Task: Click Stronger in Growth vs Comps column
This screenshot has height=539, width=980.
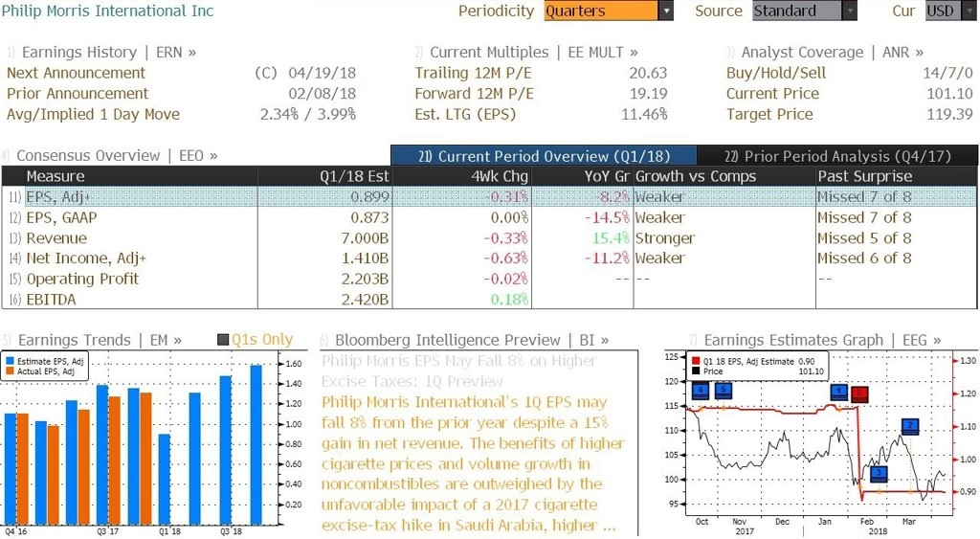Action: click(665, 238)
